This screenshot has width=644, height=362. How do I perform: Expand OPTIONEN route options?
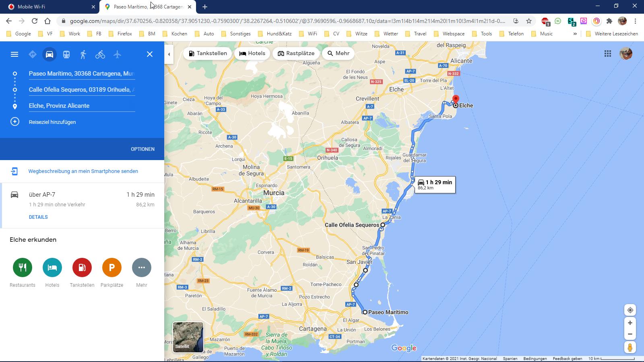(142, 149)
